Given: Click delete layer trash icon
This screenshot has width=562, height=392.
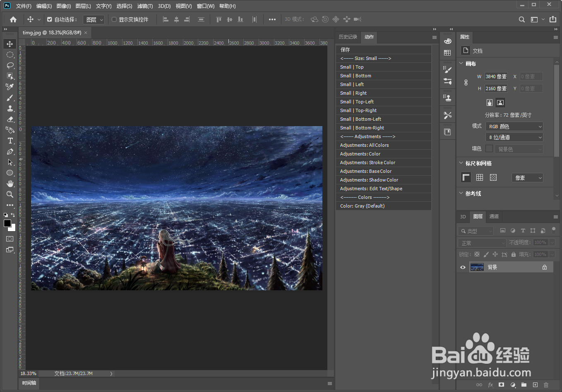Looking at the screenshot, I should coord(546,385).
